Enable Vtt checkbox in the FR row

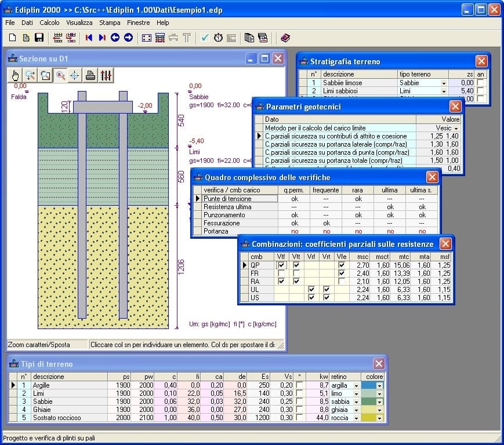(297, 273)
